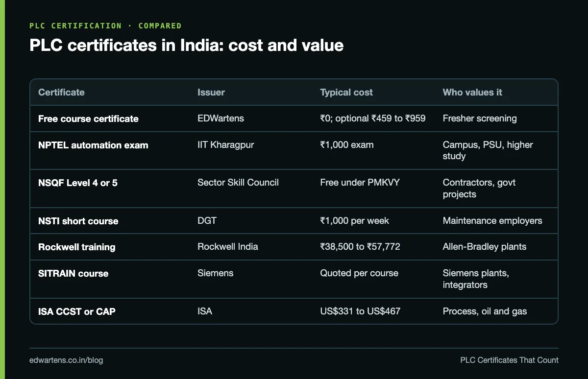Click the 'Contractors, govt projects' cell

coord(479,189)
